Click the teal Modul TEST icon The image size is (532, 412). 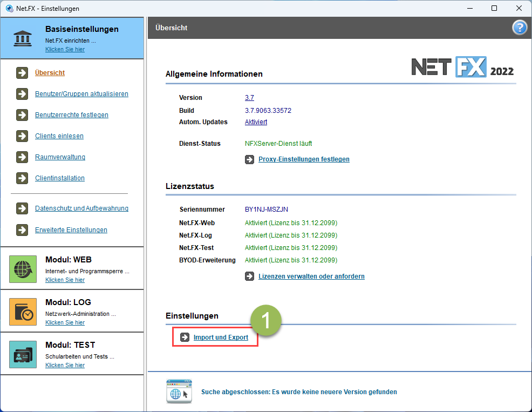point(23,354)
